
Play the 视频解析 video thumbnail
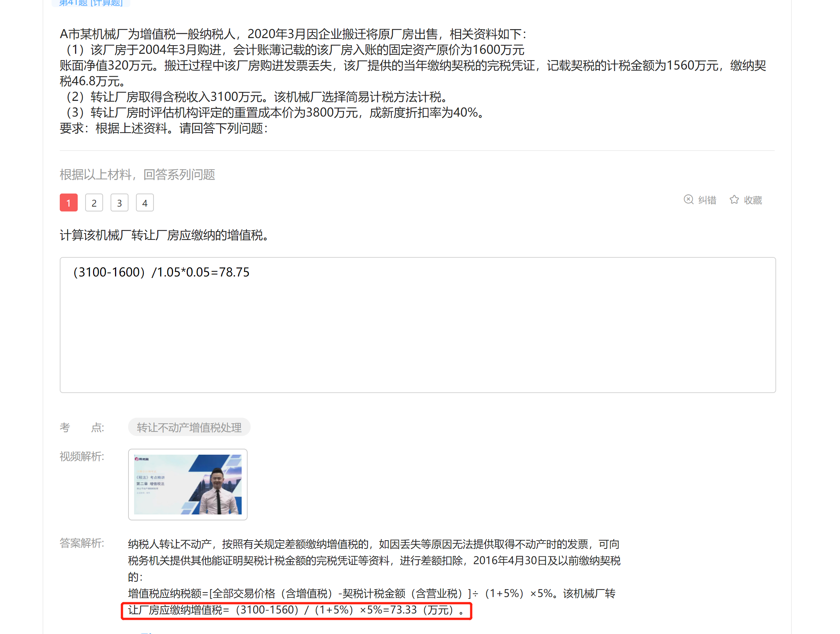coord(187,484)
